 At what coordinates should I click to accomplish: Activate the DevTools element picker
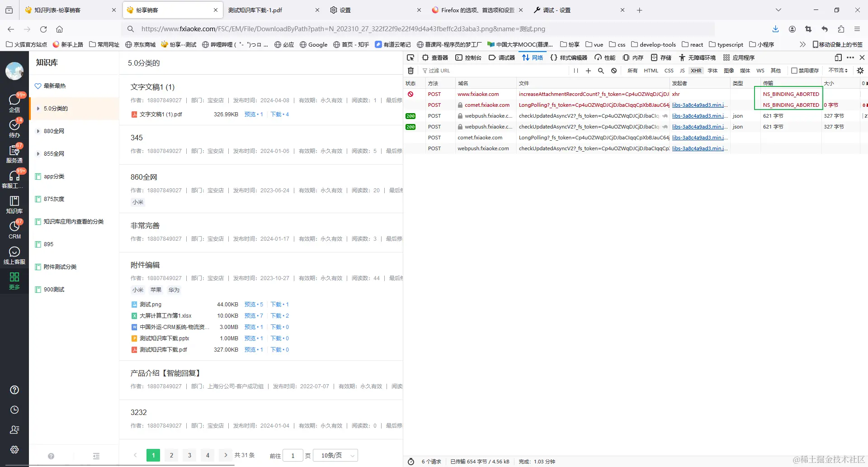pyautogui.click(x=410, y=57)
